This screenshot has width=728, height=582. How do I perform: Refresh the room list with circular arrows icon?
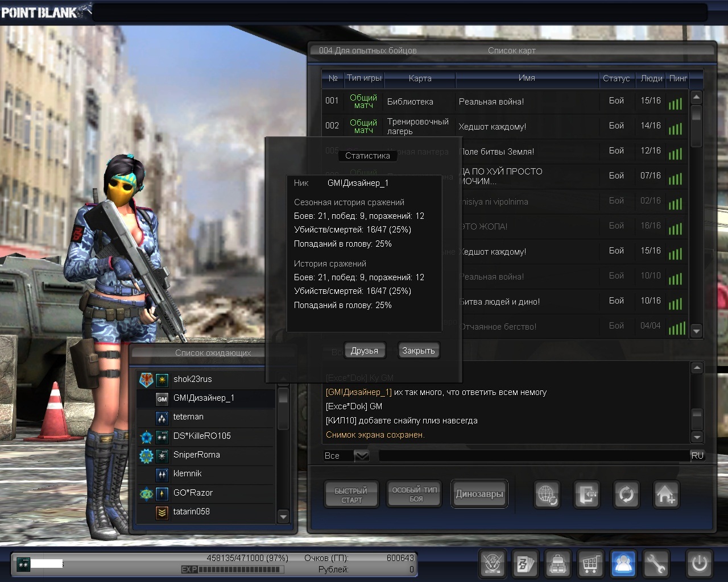tap(626, 494)
